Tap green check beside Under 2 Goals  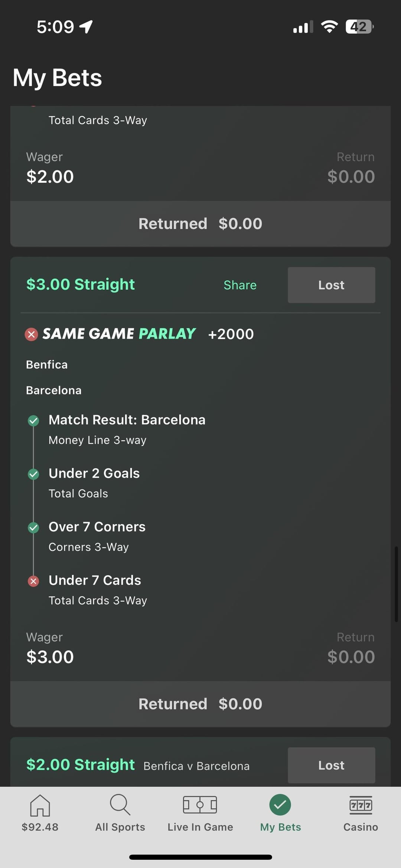point(33,474)
